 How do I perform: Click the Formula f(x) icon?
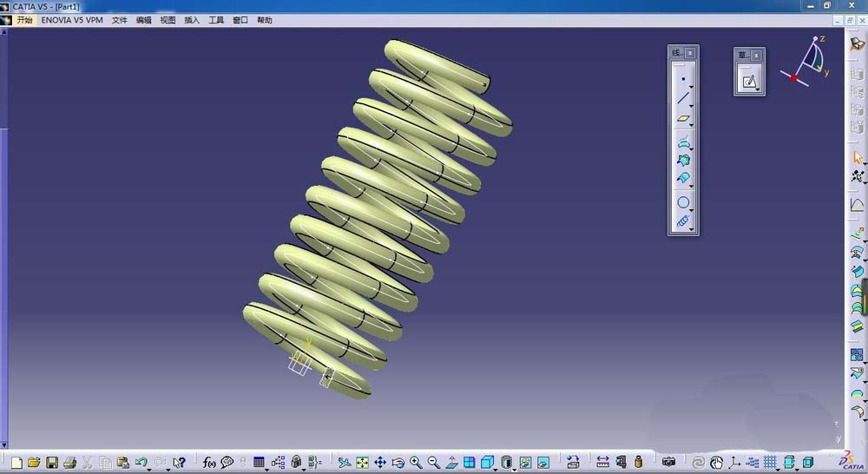tap(208, 462)
